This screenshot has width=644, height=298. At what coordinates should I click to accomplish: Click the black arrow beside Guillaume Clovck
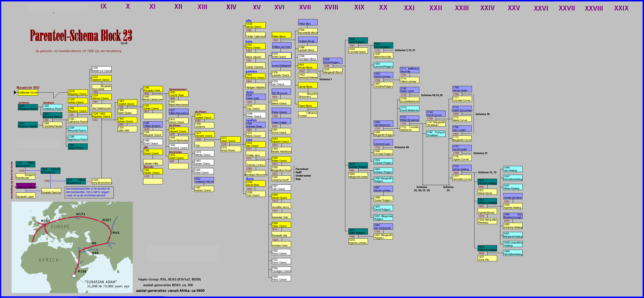(x=15, y=93)
